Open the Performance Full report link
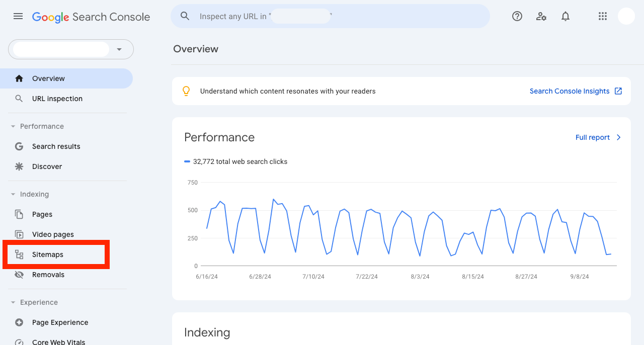Viewport: 644px width, 345px height. tap(593, 137)
